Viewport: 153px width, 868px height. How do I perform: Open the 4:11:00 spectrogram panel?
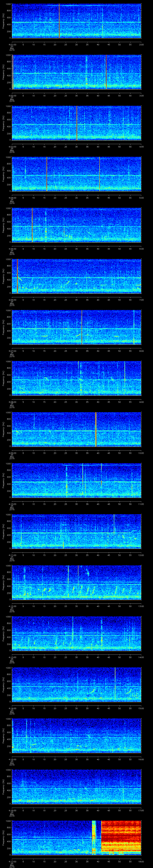point(77,531)
